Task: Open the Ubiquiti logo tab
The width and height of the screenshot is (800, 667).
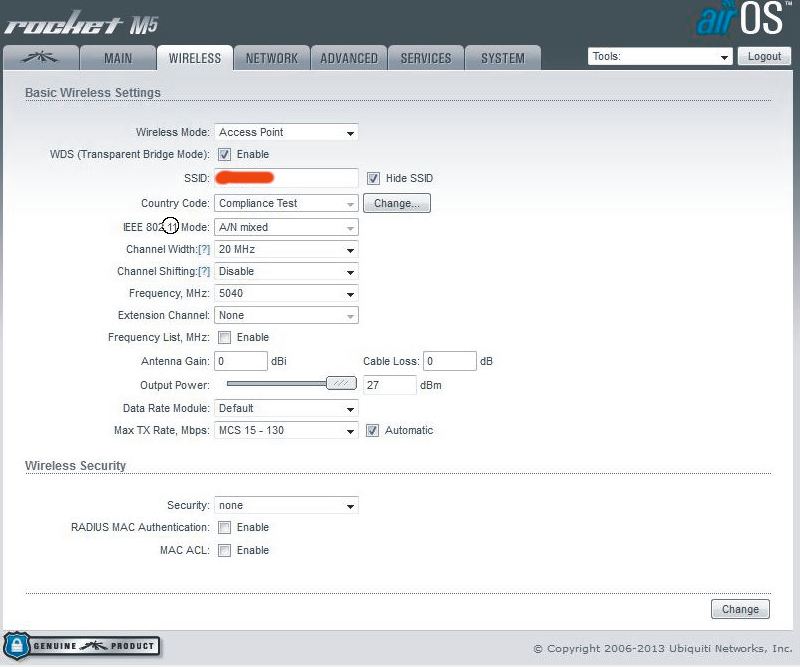Action: pyautogui.click(x=41, y=58)
